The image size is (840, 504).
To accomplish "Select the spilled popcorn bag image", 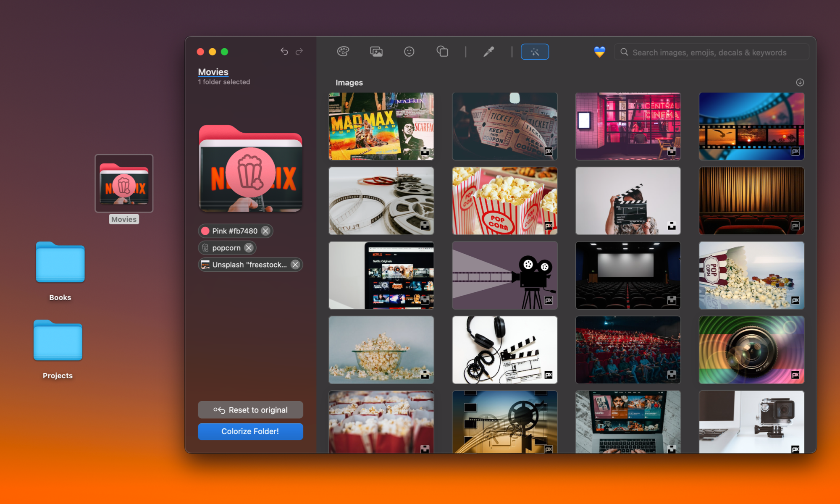I will [751, 275].
